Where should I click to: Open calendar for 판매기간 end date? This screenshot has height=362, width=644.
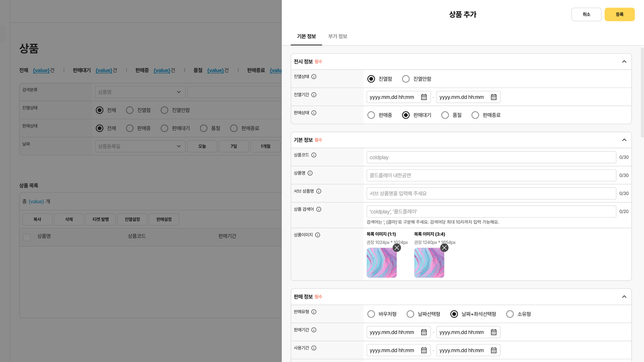493,332
